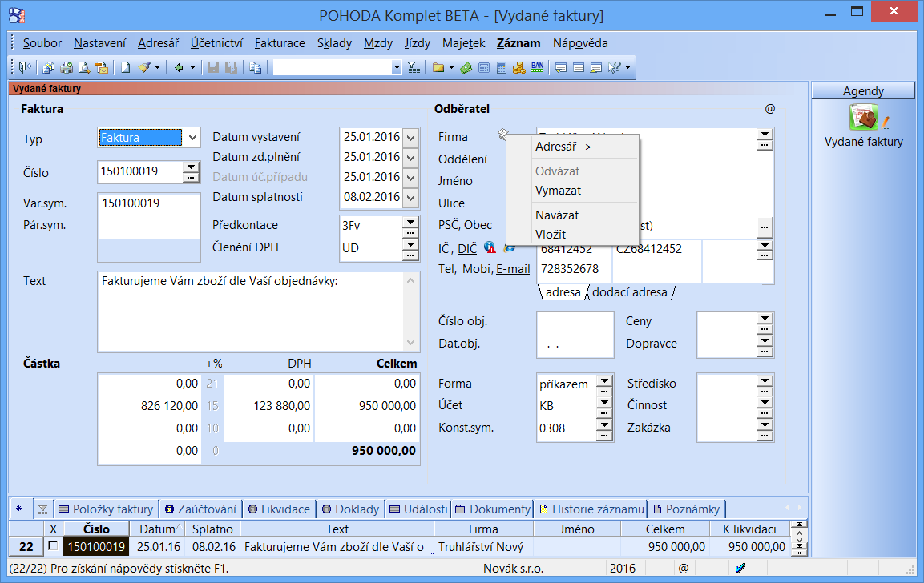The width and height of the screenshot is (924, 583).
Task: Open the Předkontace list arrow
Action: 410,221
